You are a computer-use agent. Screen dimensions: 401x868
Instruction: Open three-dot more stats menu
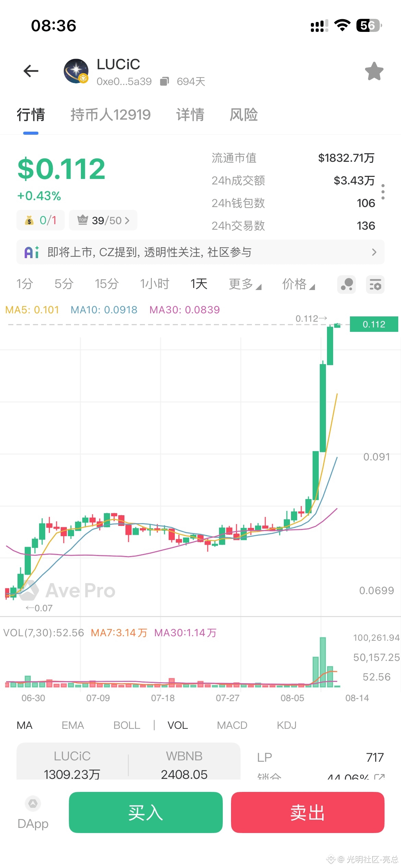(x=383, y=192)
